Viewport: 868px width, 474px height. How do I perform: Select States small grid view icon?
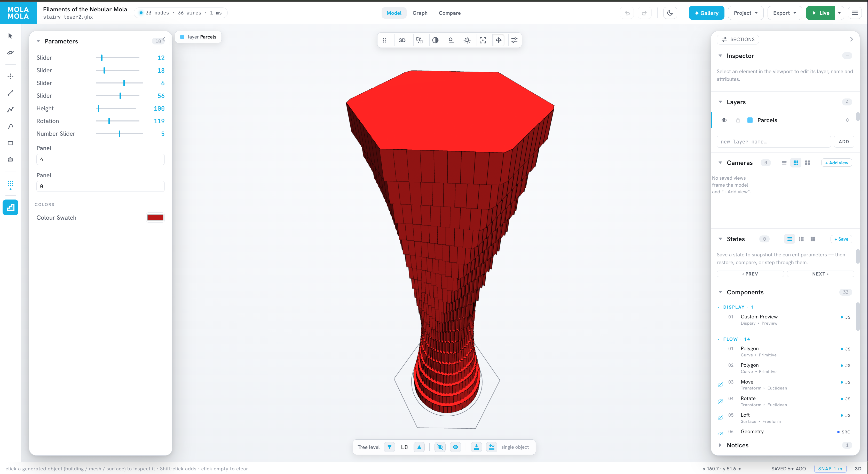[801, 239]
